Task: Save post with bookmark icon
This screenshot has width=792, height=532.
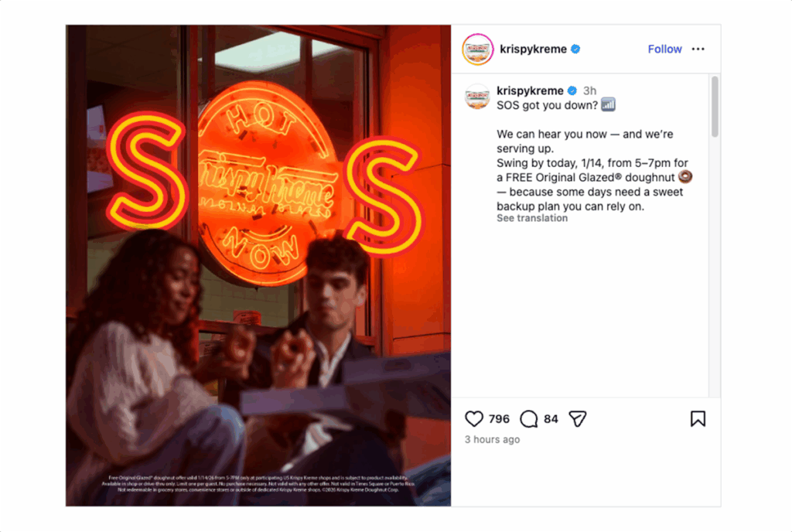Action: pos(698,419)
